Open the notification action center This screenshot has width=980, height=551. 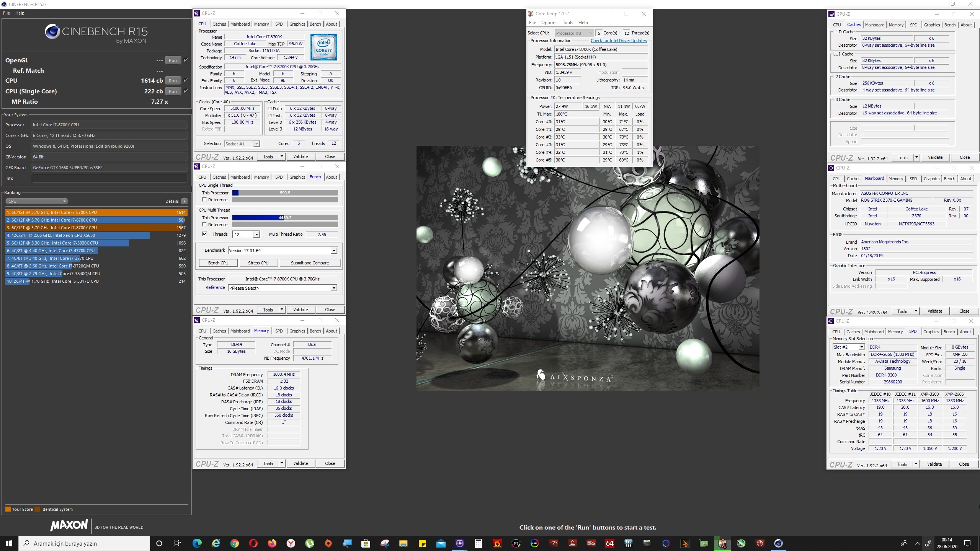pos(967,543)
